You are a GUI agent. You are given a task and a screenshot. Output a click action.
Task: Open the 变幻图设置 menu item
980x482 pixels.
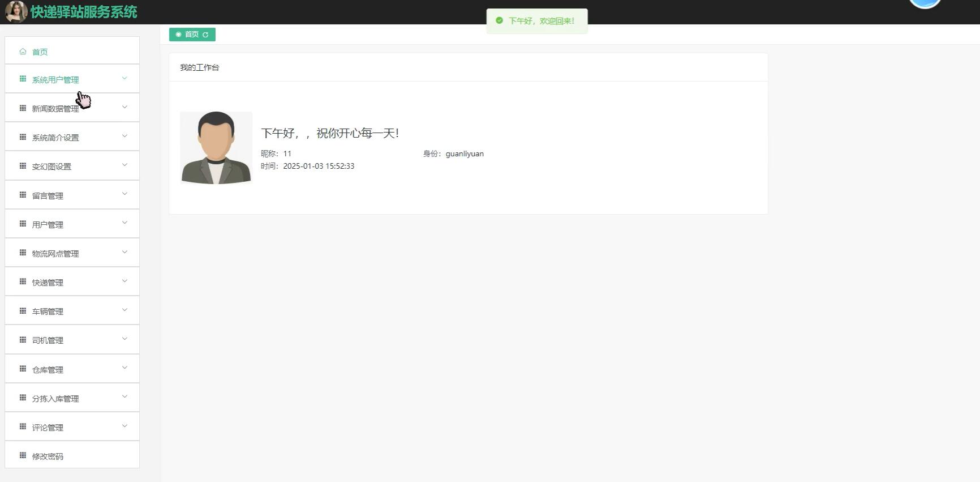[72, 166]
